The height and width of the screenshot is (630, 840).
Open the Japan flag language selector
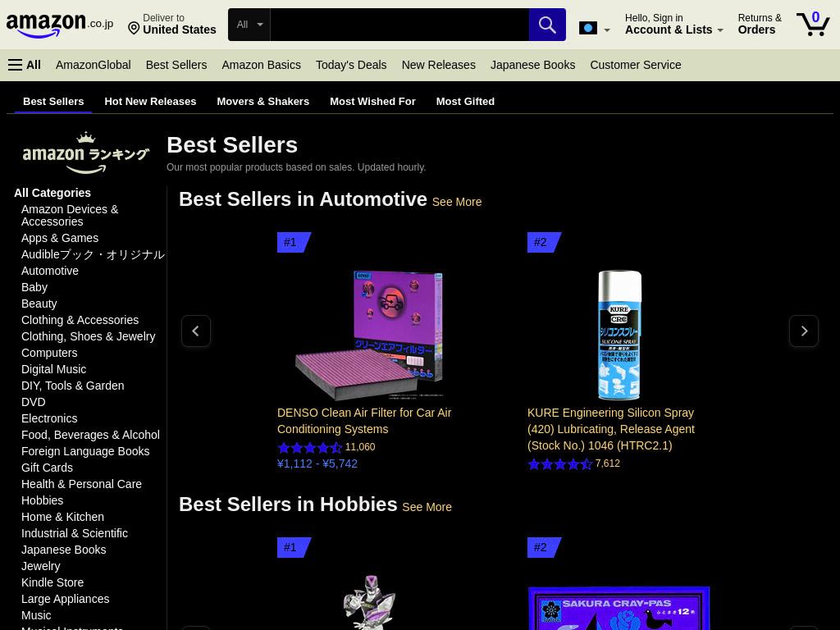click(x=595, y=29)
